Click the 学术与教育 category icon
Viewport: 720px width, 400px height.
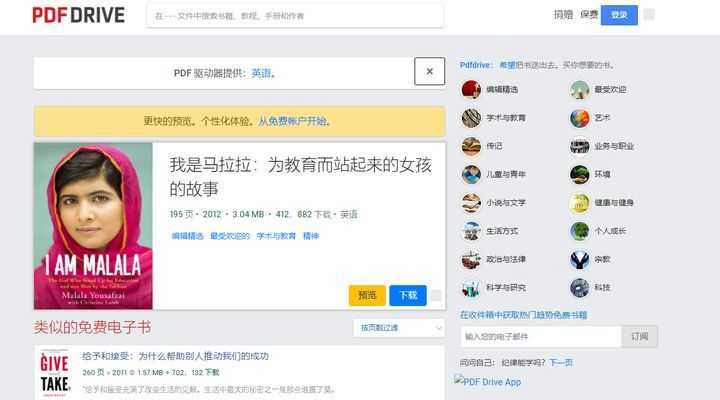pos(471,118)
